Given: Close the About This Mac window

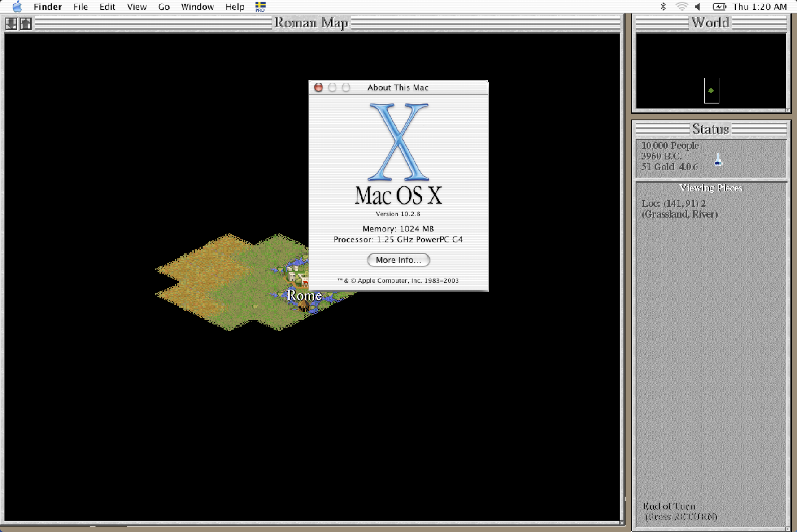Looking at the screenshot, I should pyautogui.click(x=318, y=87).
